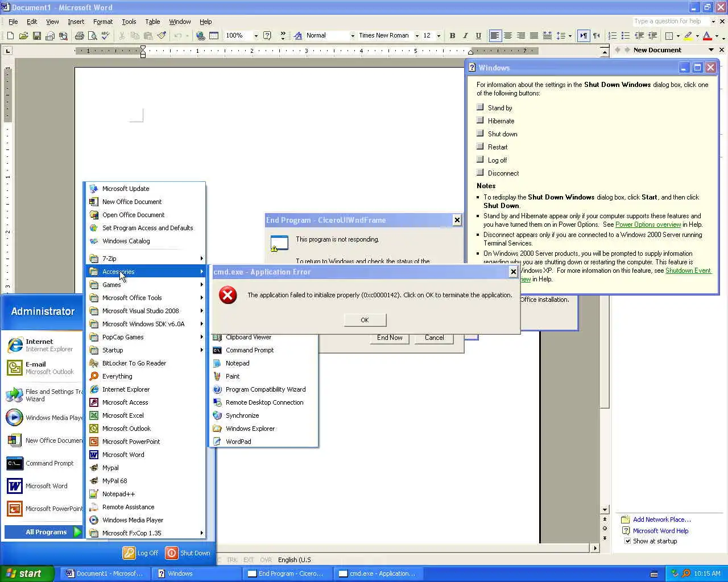
Task: Click the Format Painter brush icon
Action: click(162, 36)
